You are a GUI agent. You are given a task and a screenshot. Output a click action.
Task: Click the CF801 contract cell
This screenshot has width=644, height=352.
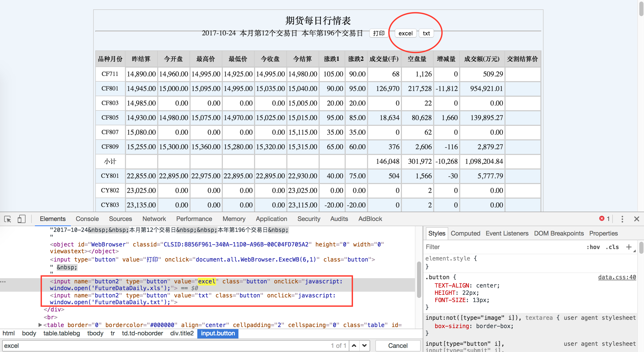pos(110,88)
